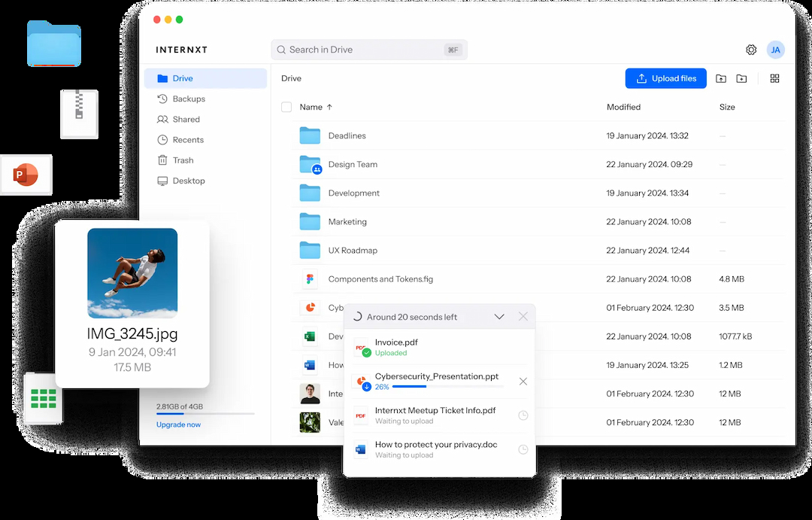Go to Shared in the sidebar
Image resolution: width=812 pixels, height=520 pixels.
(x=186, y=119)
